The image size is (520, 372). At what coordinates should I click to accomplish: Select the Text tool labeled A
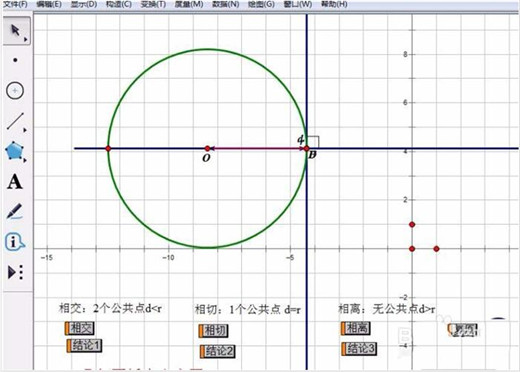pos(15,182)
